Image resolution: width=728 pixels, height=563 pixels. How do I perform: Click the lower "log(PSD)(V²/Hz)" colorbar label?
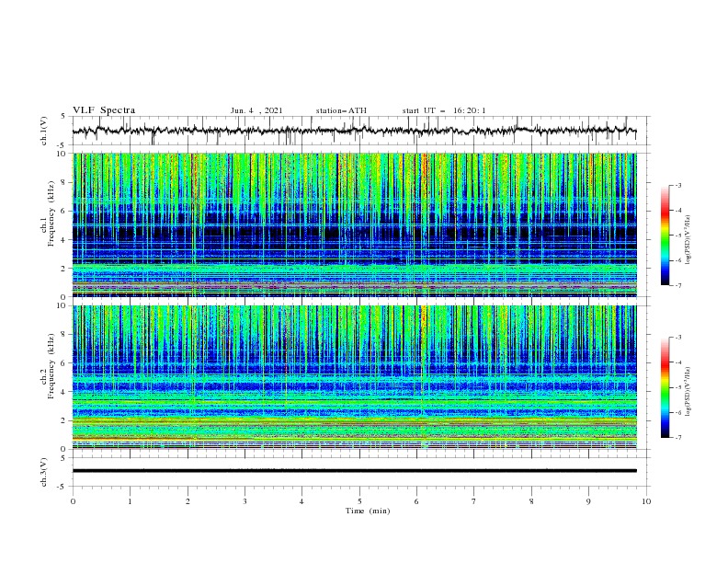(x=688, y=392)
